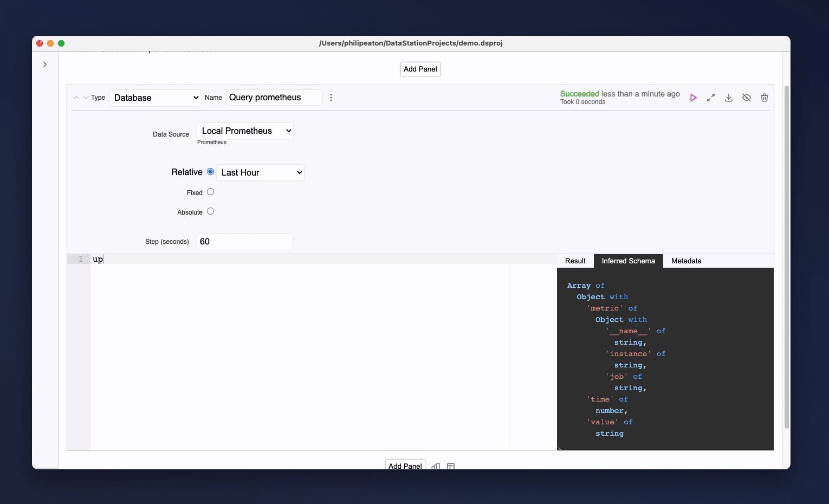Screen dimensions: 829x504
Task: Select the Absolute time range option
Action: [211, 211]
